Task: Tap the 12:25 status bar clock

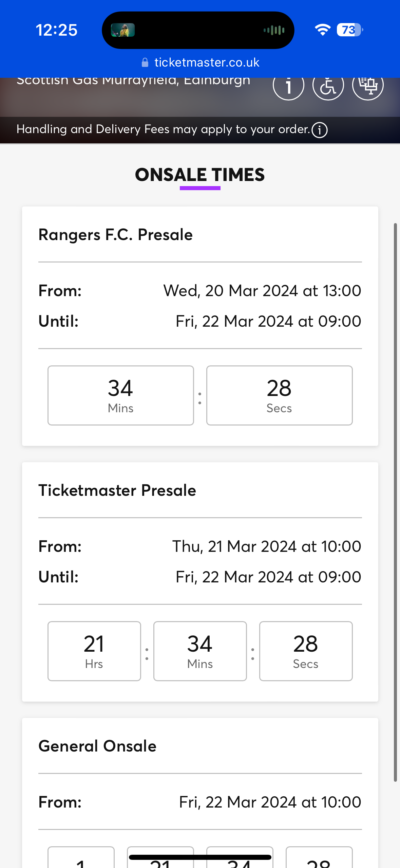Action: [57, 30]
